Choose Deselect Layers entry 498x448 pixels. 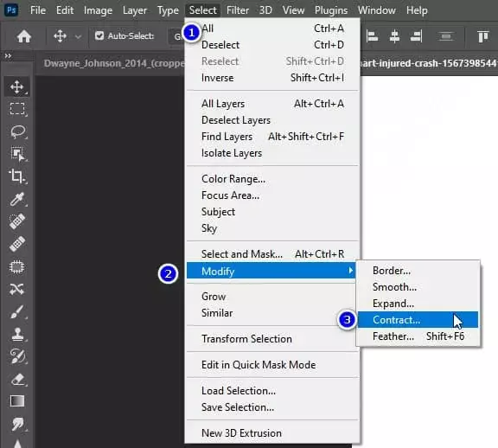[x=272, y=120]
